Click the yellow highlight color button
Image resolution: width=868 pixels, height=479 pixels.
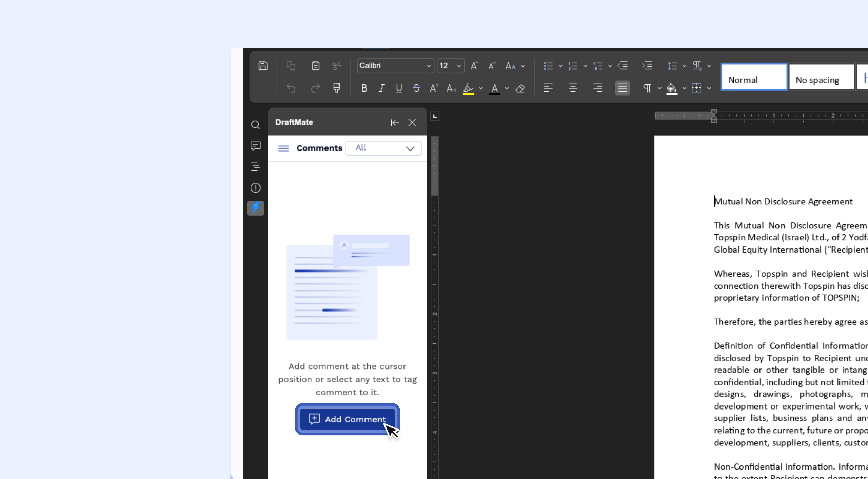(x=468, y=88)
